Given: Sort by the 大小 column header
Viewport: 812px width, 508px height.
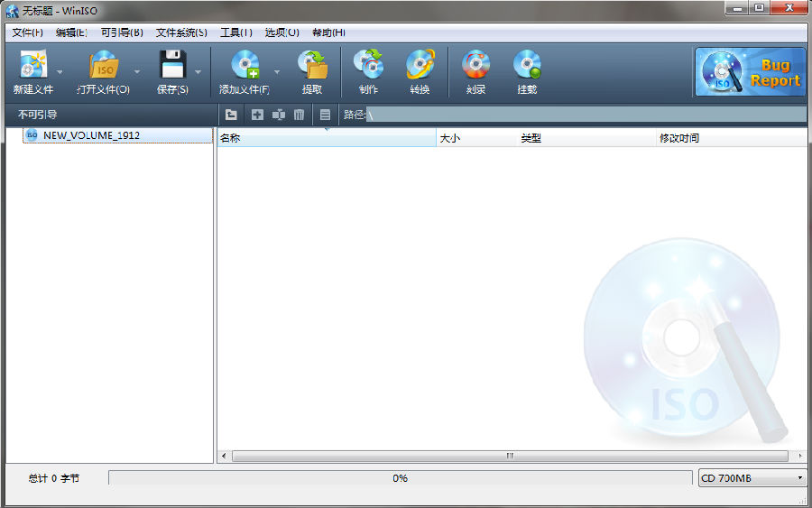Looking at the screenshot, I should pos(477,138).
